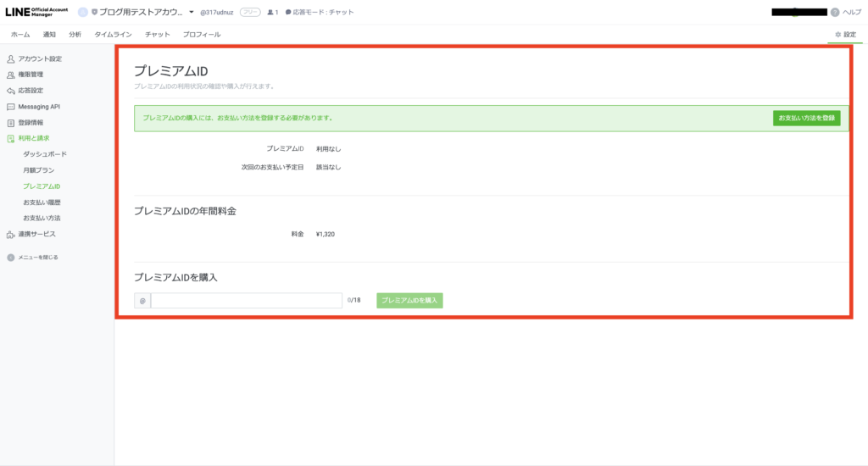The image size is (868, 466).
Task: Click the プレミアムIDを購入 button
Action: pyautogui.click(x=409, y=301)
